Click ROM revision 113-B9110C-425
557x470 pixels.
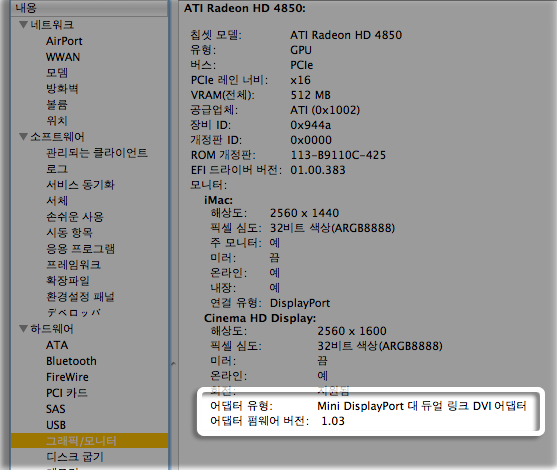click(x=338, y=155)
